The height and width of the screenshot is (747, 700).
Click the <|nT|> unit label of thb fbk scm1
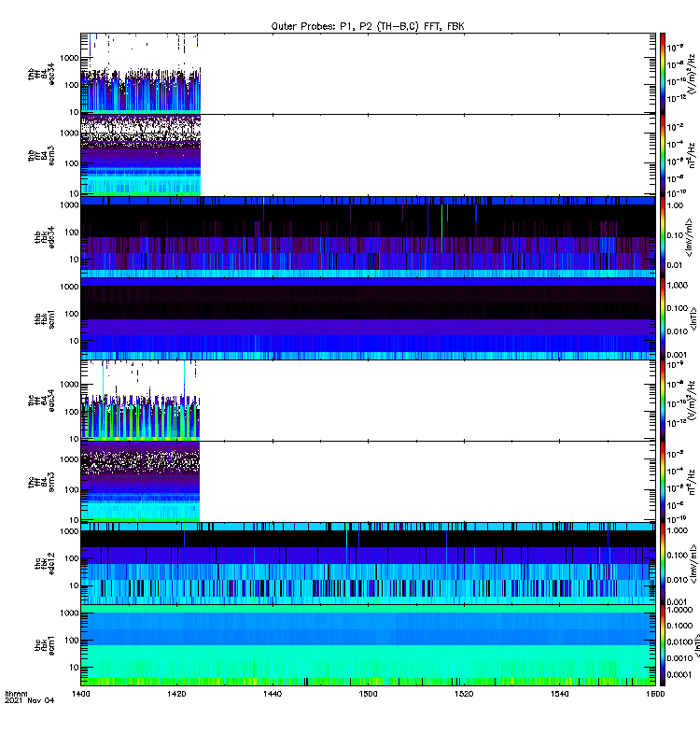[x=693, y=319]
